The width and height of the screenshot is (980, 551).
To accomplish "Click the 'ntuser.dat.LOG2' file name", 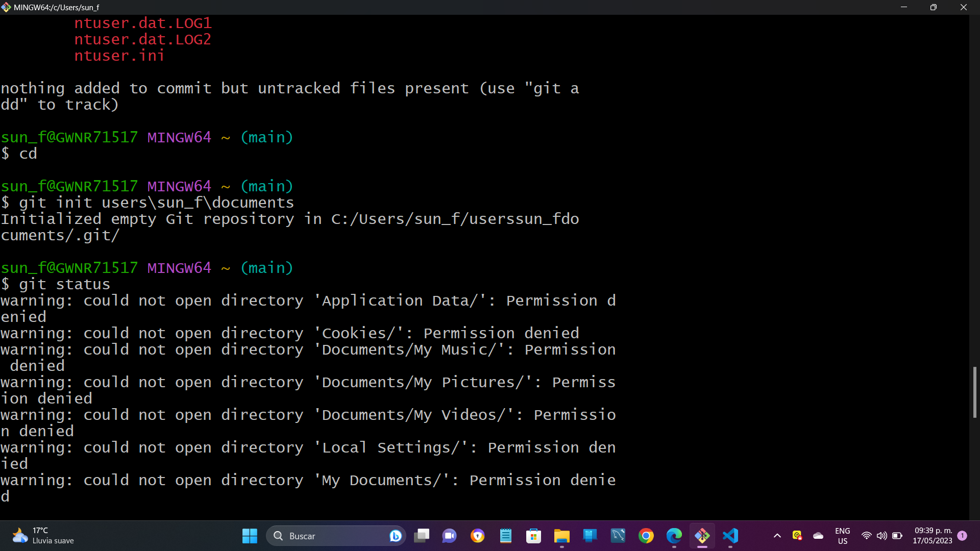I will (142, 39).
